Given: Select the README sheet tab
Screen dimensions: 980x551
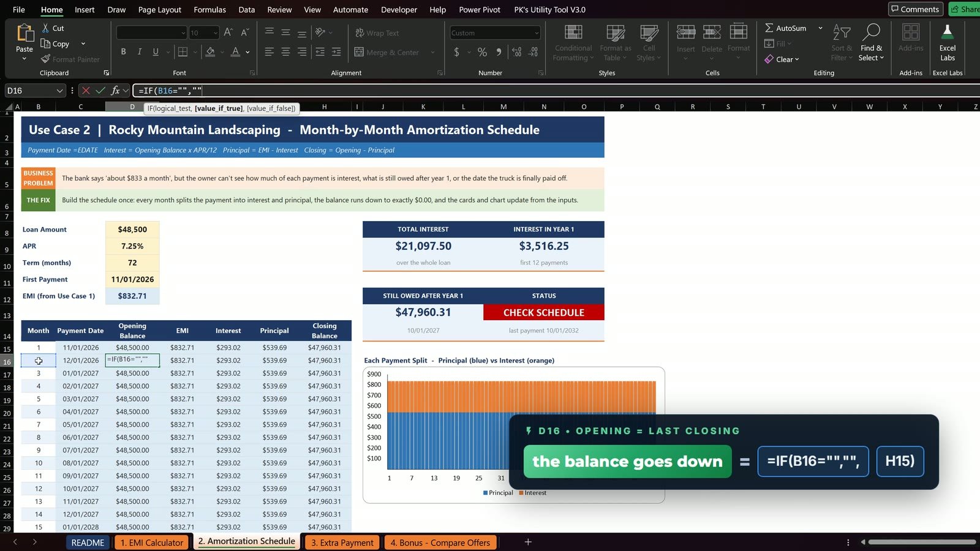Looking at the screenshot, I should pos(88,542).
